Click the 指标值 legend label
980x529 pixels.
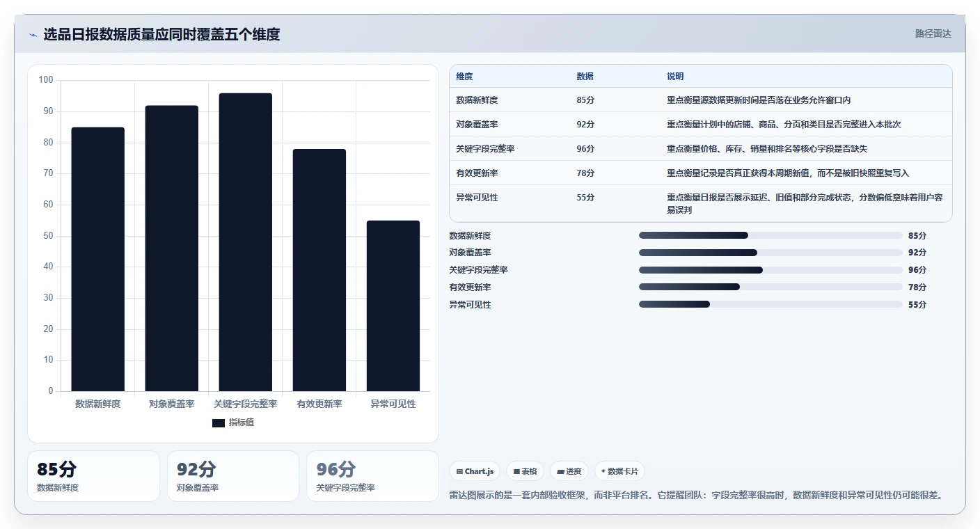coord(242,423)
